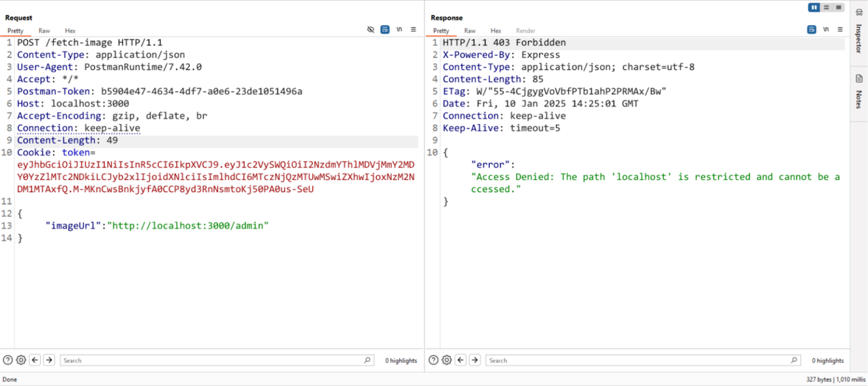This screenshot has height=386, width=868.
Task: Open the Request panel hamburger options menu
Action: point(413,29)
